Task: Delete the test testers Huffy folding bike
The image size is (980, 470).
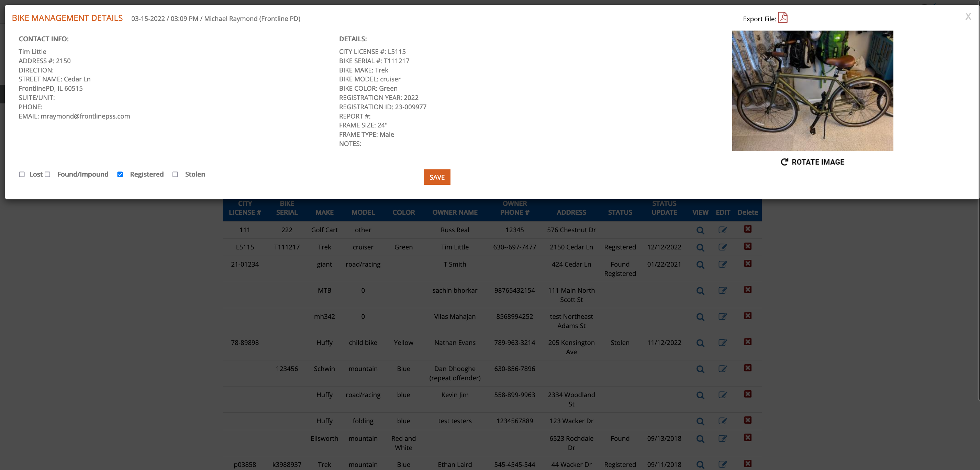Action: pos(748,420)
